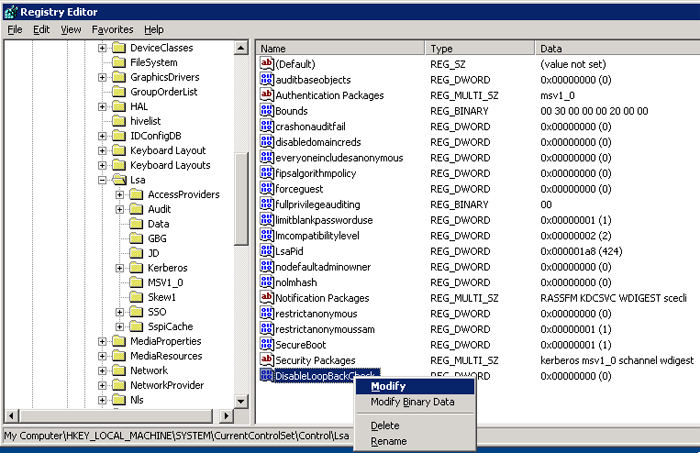Image resolution: width=700 pixels, height=453 pixels.
Task: Click the fipsalgorithmpolicy value icon
Action: click(267, 173)
